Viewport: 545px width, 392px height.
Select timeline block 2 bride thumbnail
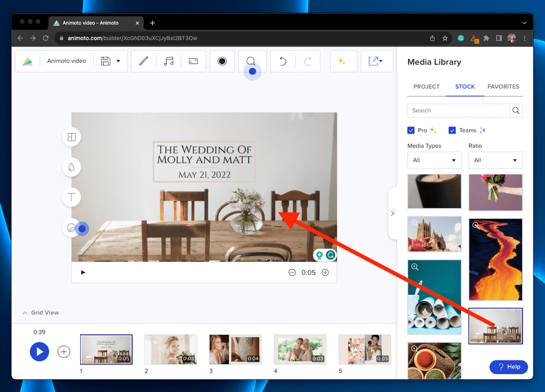pos(171,349)
